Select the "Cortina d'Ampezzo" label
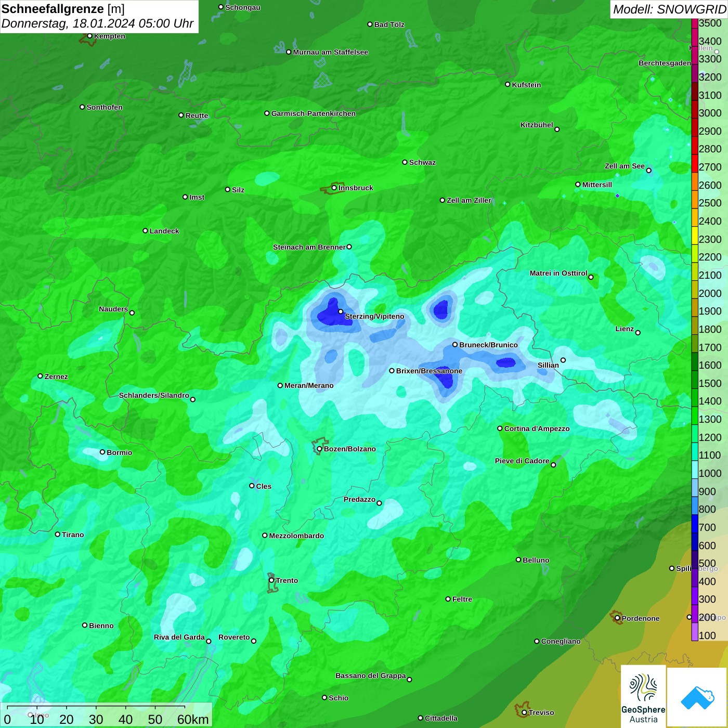Screen dimensions: 728x728 (x=537, y=428)
